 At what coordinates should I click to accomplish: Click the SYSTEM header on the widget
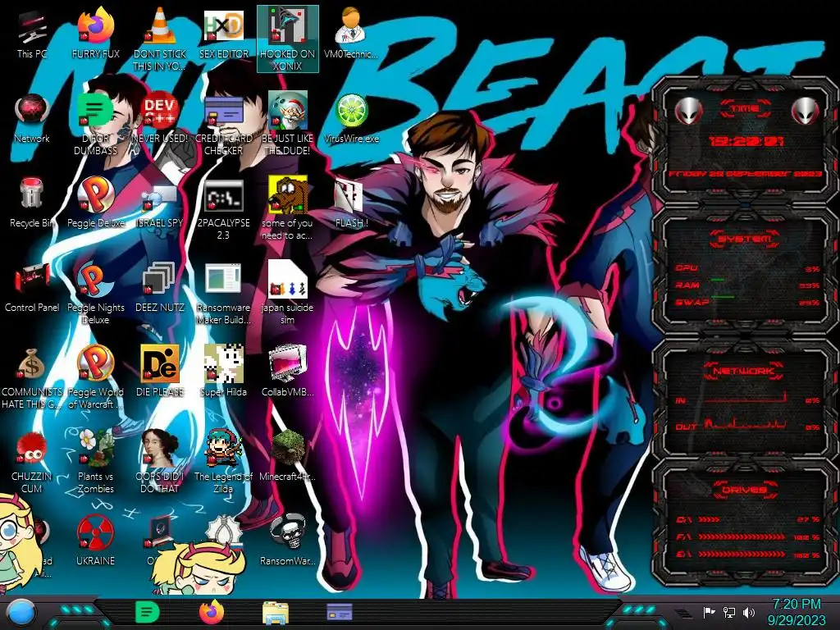(x=745, y=239)
